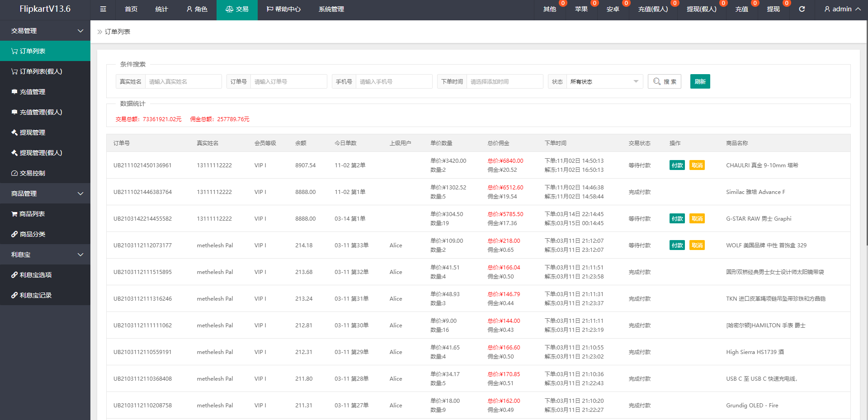This screenshot has height=420, width=868.
Task: Click the 其他 notification item
Action: tap(550, 9)
